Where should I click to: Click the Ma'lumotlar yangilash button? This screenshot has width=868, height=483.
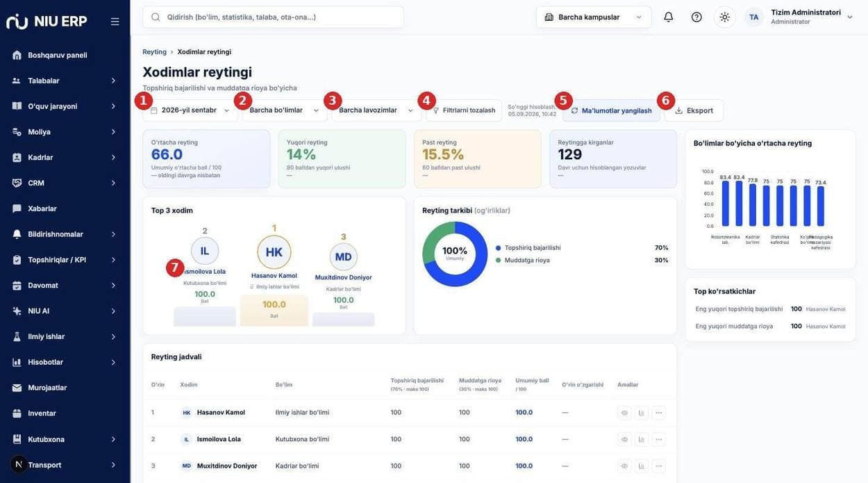pyautogui.click(x=611, y=110)
